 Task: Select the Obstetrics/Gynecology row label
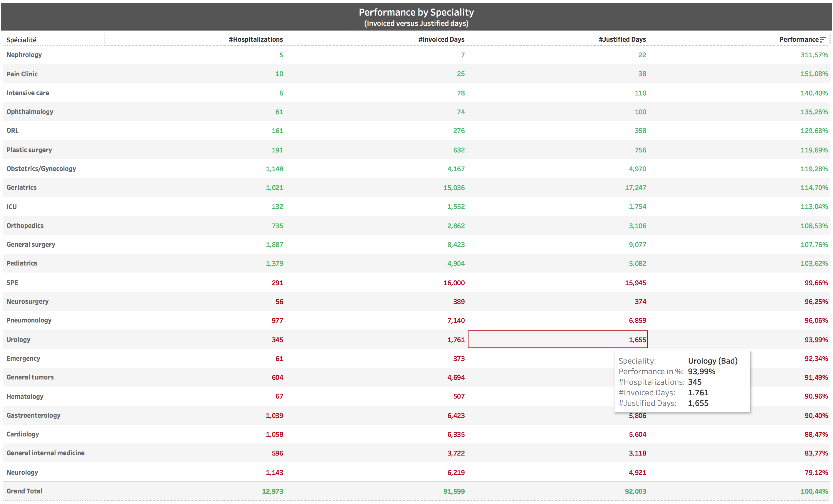pyautogui.click(x=41, y=169)
